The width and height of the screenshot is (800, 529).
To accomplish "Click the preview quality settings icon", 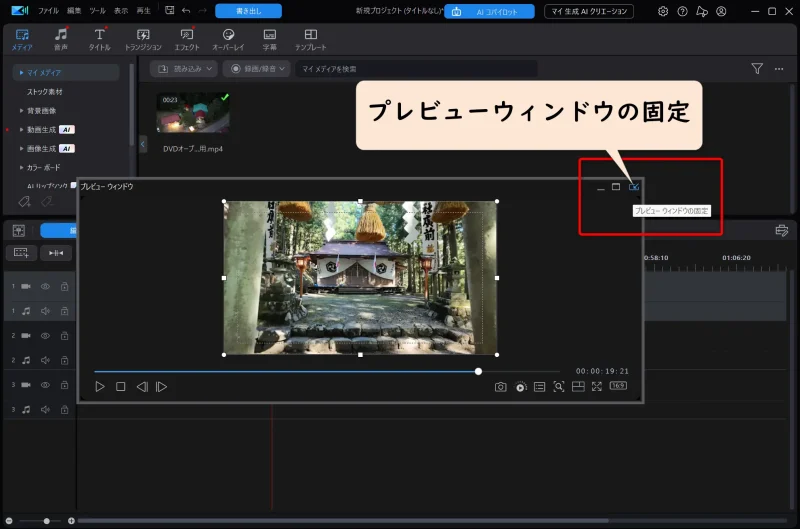I will 520,387.
